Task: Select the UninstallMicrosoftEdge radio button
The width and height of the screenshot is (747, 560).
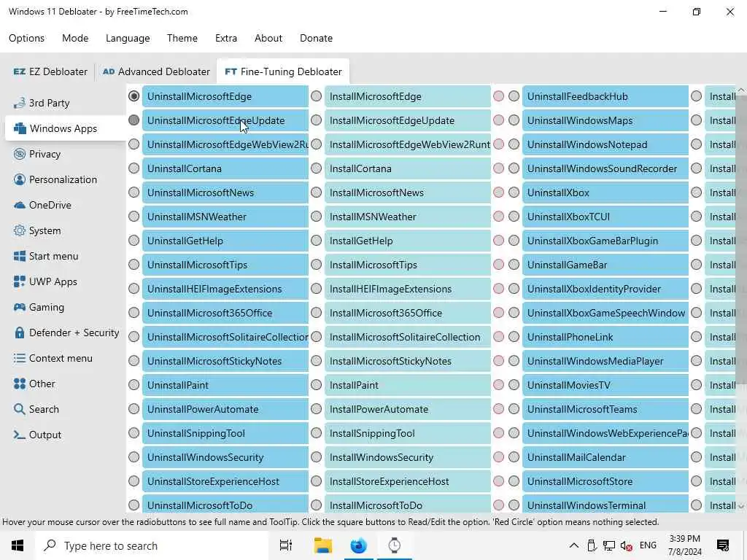Action: pyautogui.click(x=134, y=96)
